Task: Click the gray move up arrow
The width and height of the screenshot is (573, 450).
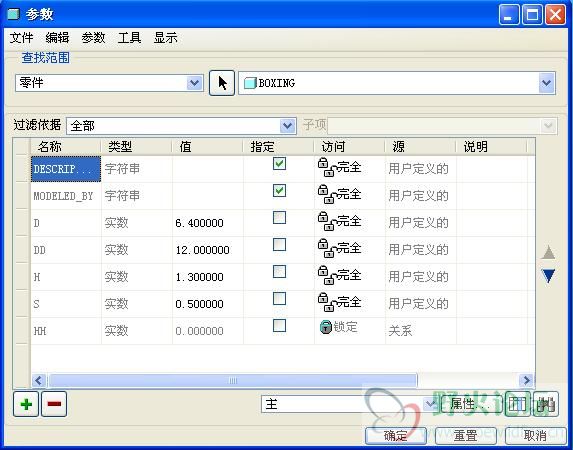Action: pyautogui.click(x=548, y=252)
